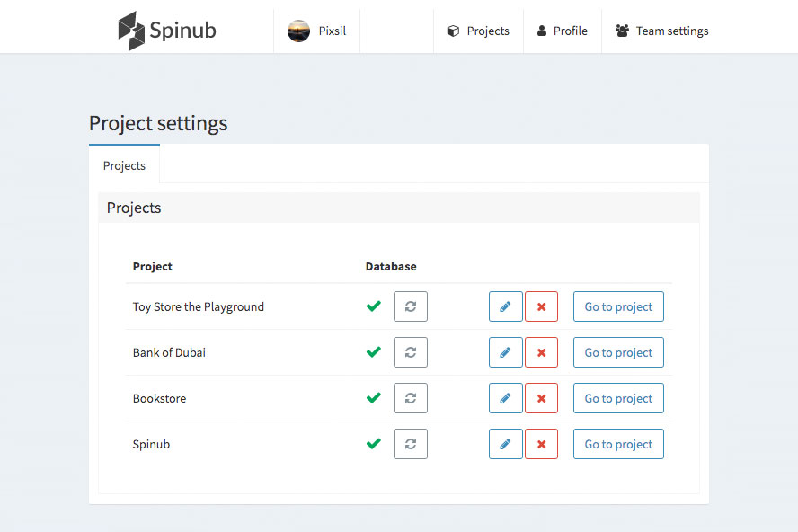The height and width of the screenshot is (532, 798).
Task: Refresh database for Toy Store the Playground
Action: 411,306
